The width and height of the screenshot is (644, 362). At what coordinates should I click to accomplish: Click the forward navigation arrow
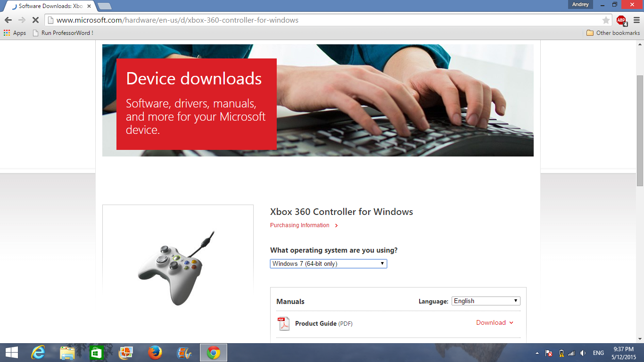[22, 20]
